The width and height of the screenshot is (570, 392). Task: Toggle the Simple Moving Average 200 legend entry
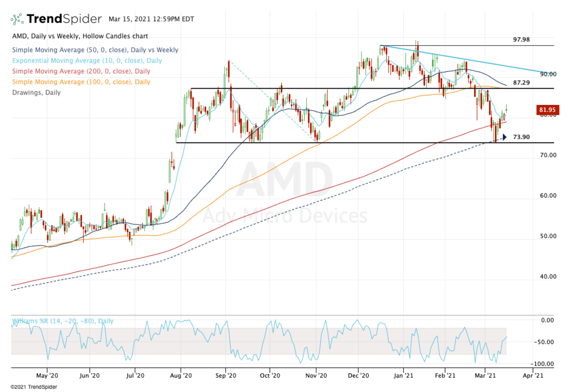(x=81, y=71)
